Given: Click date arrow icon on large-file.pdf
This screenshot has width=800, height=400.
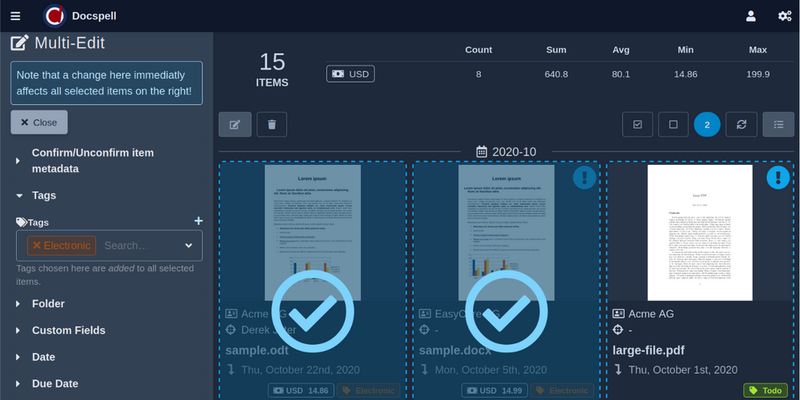Looking at the screenshot, I should point(618,370).
